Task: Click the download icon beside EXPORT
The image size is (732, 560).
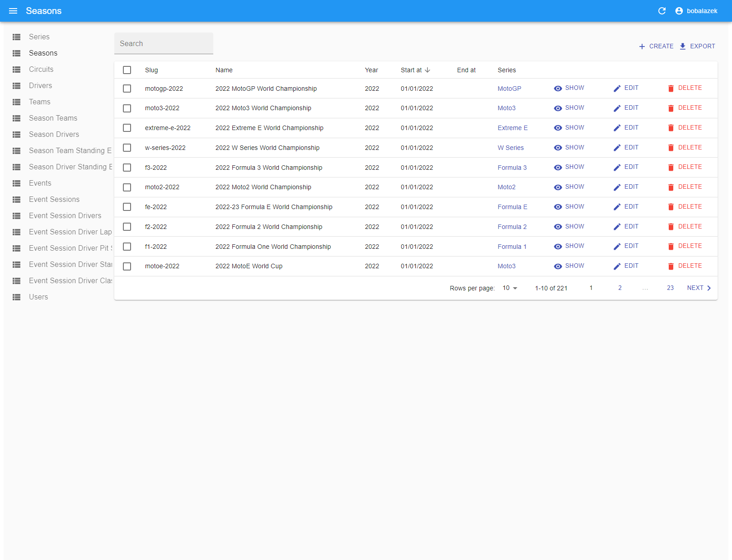Action: coord(683,47)
